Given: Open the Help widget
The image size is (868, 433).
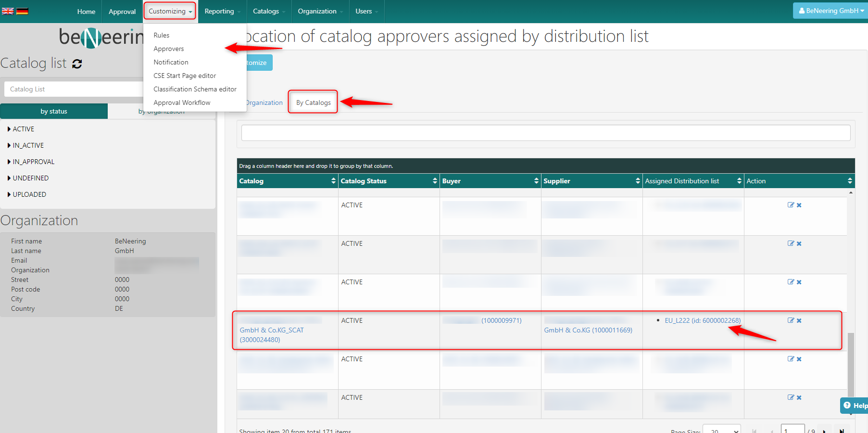Looking at the screenshot, I should click(855, 406).
